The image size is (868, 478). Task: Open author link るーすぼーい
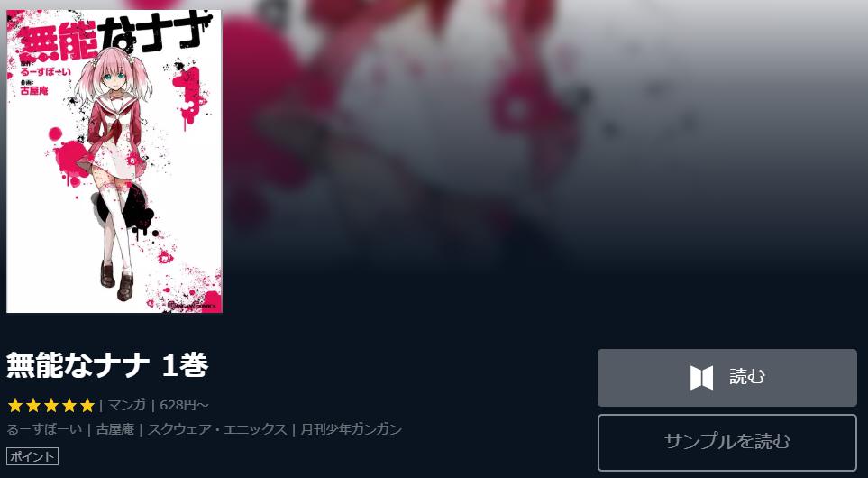pos(44,429)
